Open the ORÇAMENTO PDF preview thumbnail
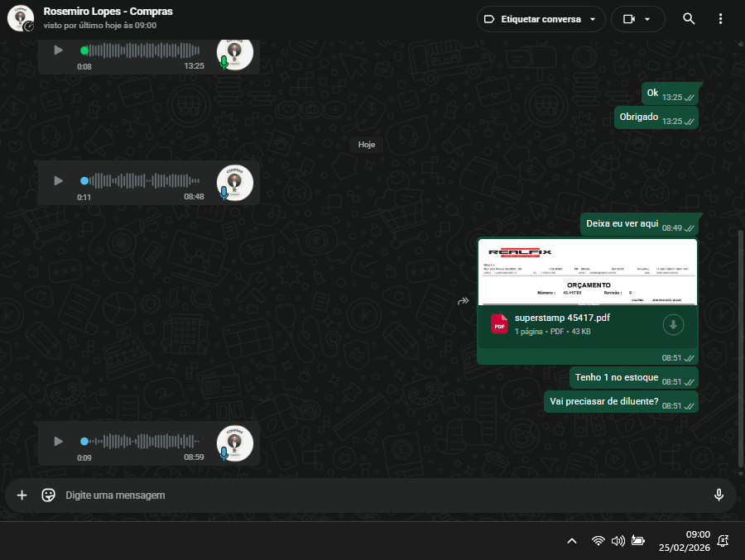This screenshot has width=745, height=560. coord(587,272)
